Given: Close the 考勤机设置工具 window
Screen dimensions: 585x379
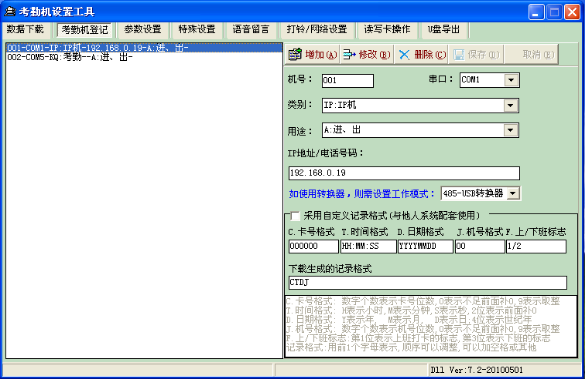Looking at the screenshot, I should pos(572,12).
